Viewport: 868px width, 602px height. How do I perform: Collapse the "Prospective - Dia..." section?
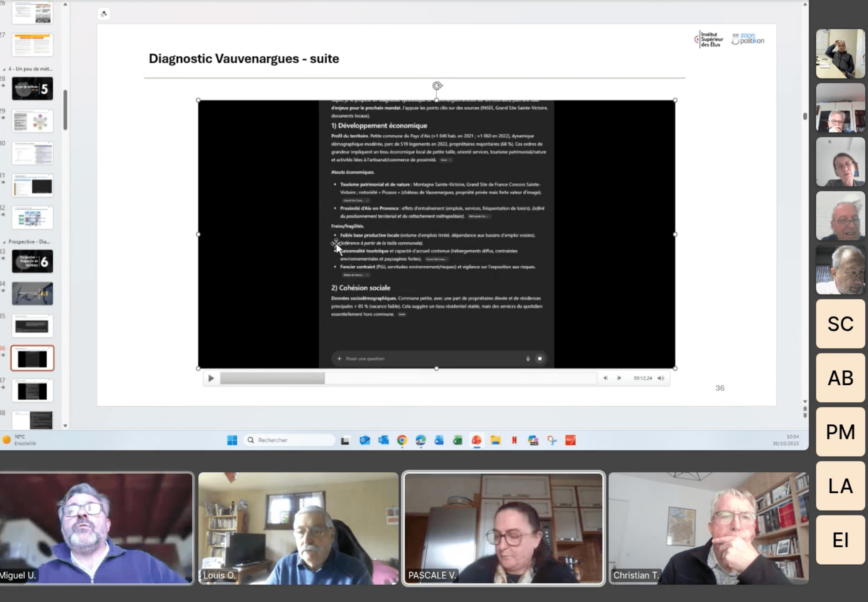[x=4, y=242]
